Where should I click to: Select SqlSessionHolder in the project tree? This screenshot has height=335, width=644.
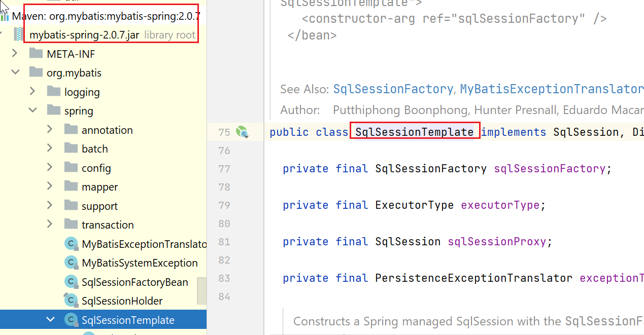pyautogui.click(x=122, y=301)
